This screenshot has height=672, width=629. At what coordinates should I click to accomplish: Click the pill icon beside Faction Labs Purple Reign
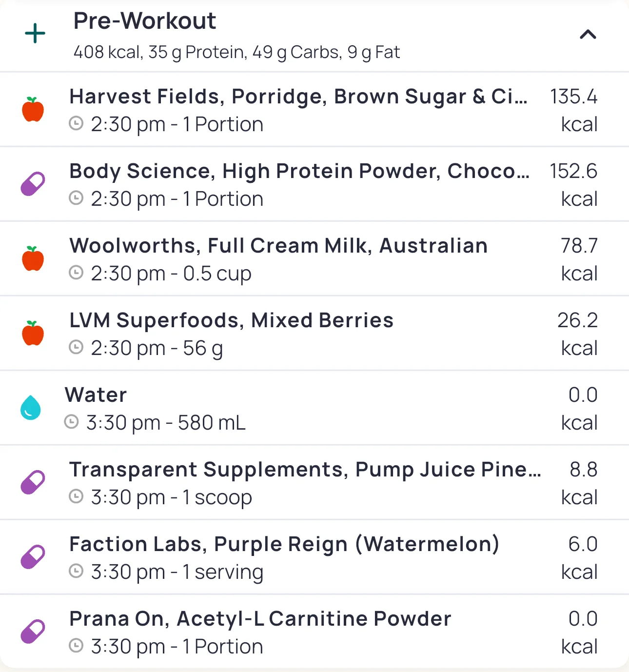pyautogui.click(x=33, y=557)
